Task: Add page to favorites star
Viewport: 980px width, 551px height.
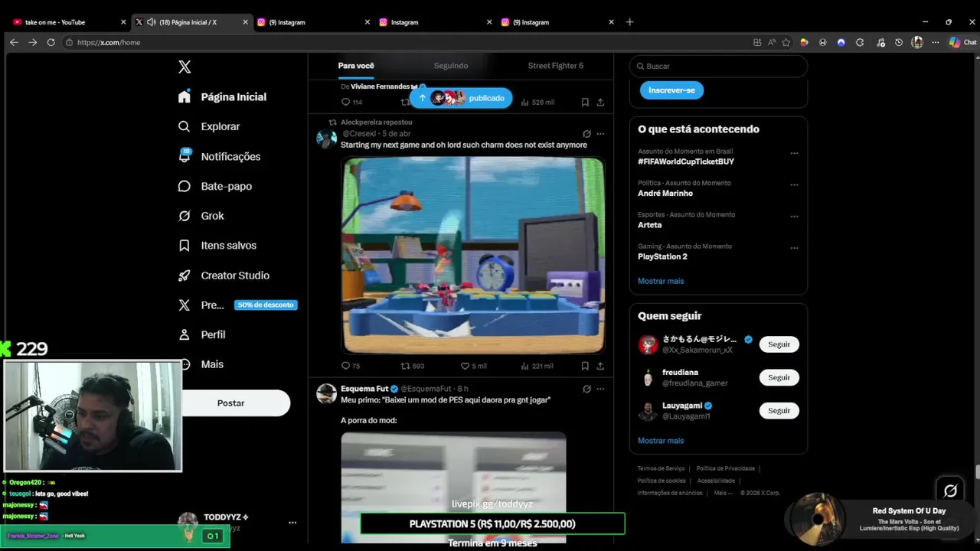Action: click(x=786, y=42)
